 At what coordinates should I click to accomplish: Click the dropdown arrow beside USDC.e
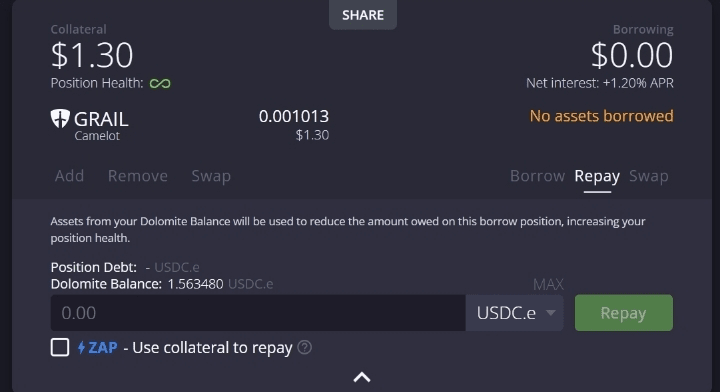click(551, 313)
